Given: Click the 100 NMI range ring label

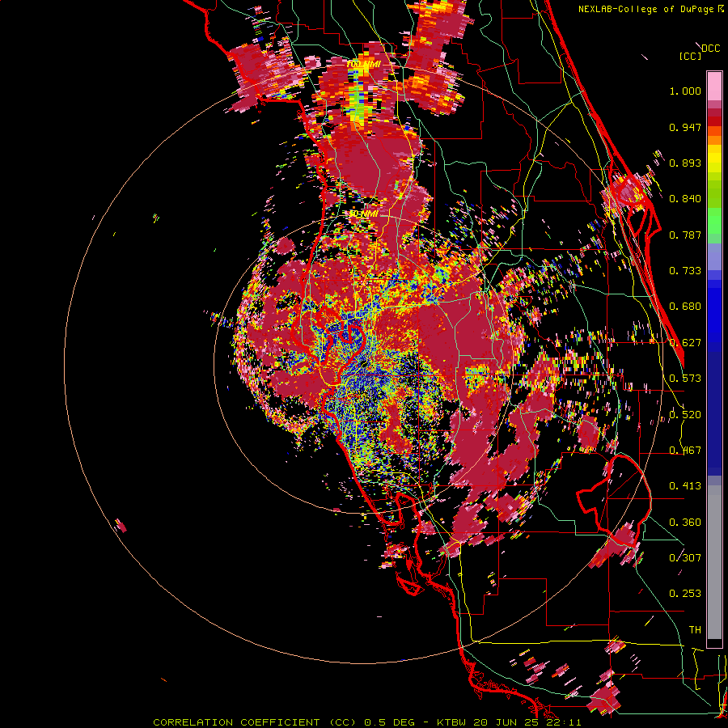Looking at the screenshot, I should (x=363, y=64).
